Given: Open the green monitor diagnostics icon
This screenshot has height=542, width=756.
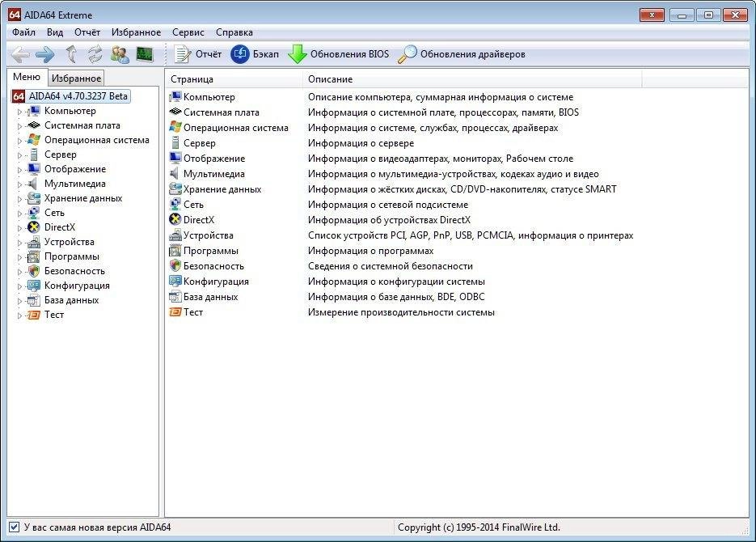Looking at the screenshot, I should [145, 54].
